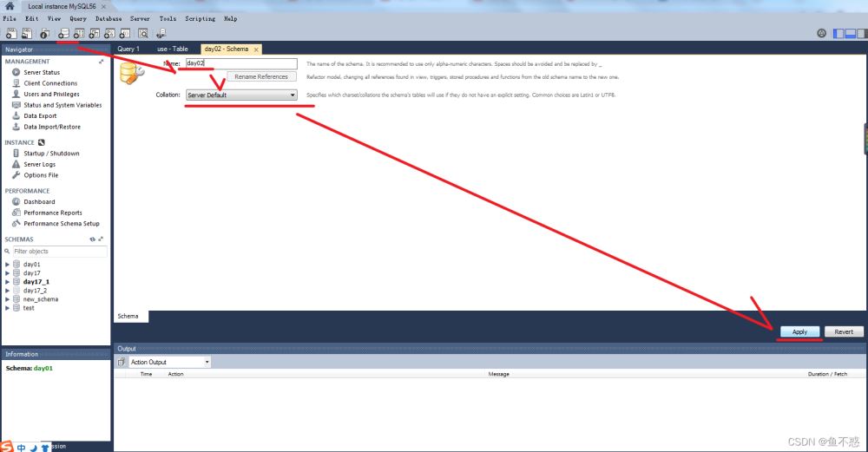The height and width of the screenshot is (452, 868).
Task: Select the day17_1 schema name
Action: coord(36,282)
